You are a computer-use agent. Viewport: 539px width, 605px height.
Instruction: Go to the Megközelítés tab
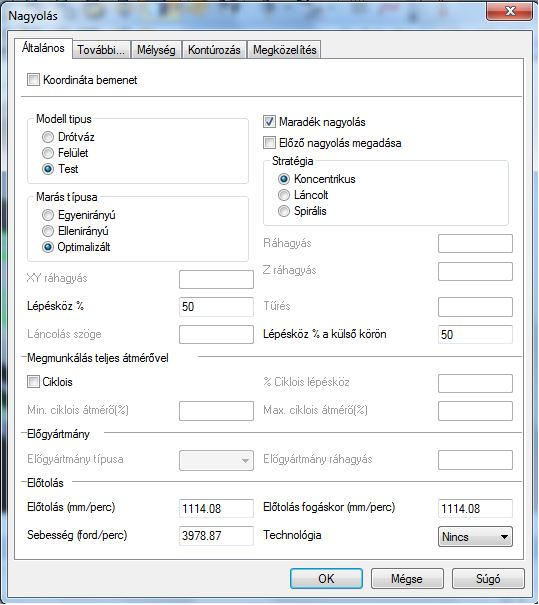click(x=284, y=50)
